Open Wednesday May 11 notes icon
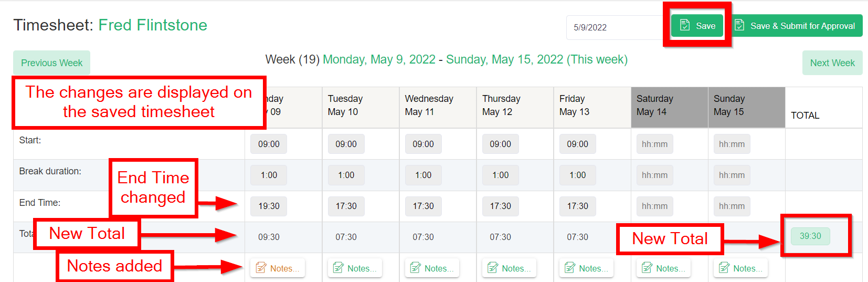 (416, 268)
